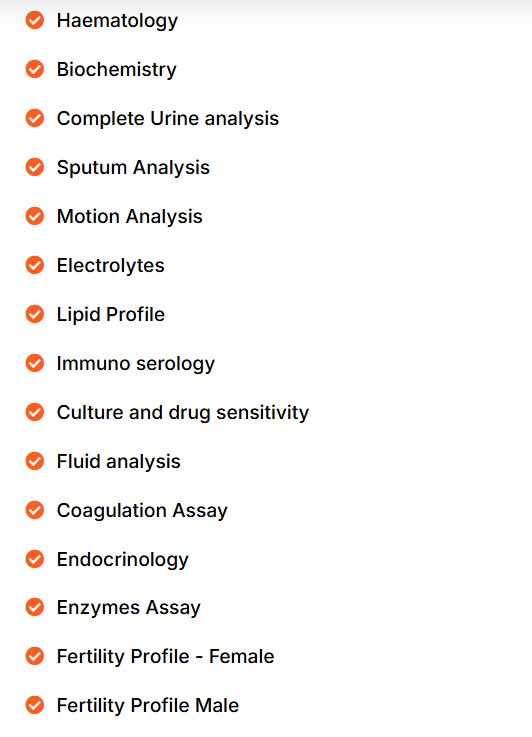Click the orange check beside Electrolytes
The image size is (532, 737).
[x=35, y=265]
